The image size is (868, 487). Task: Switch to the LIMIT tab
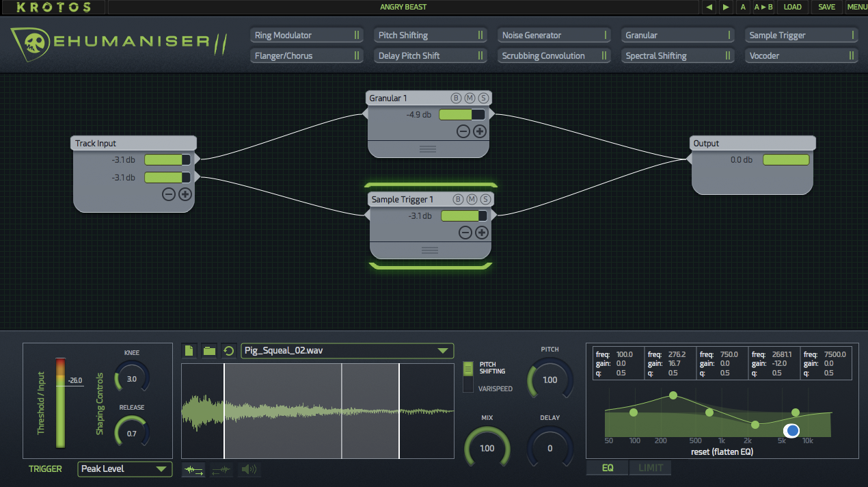pos(650,468)
